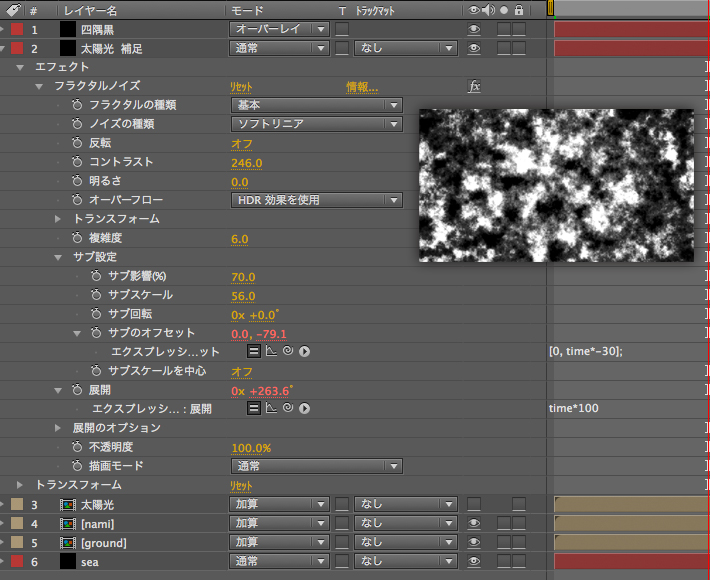Viewport: 710px width, 580px height.
Task: Show the expression graph for サブのオフセット
Action: (270, 352)
